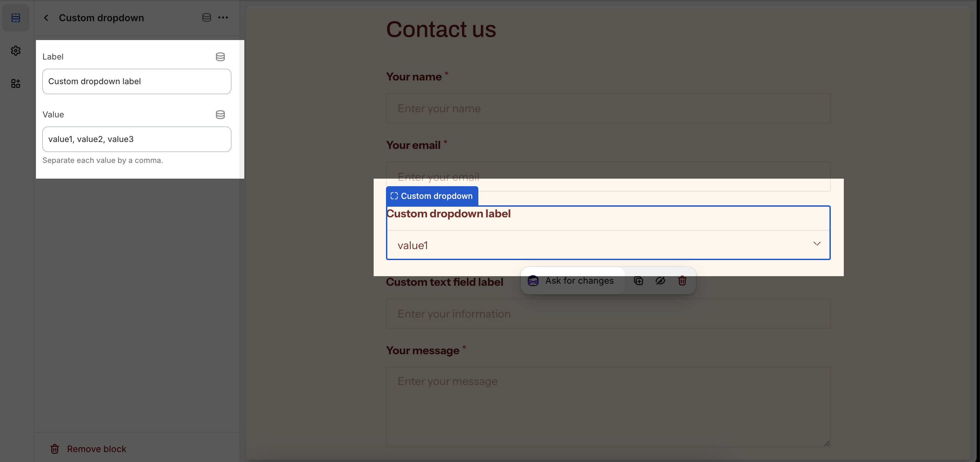Open theme settings gear icon
980x462 pixels.
pyautogui.click(x=16, y=51)
